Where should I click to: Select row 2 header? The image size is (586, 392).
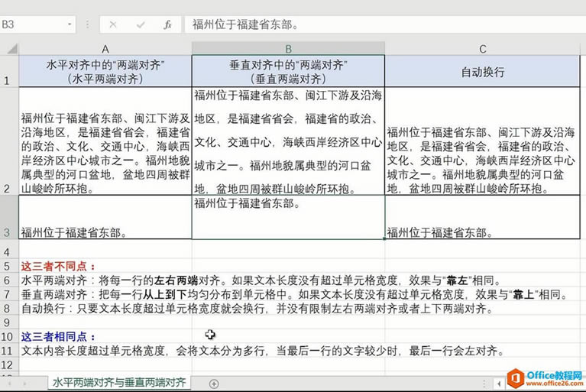[x=9, y=141]
